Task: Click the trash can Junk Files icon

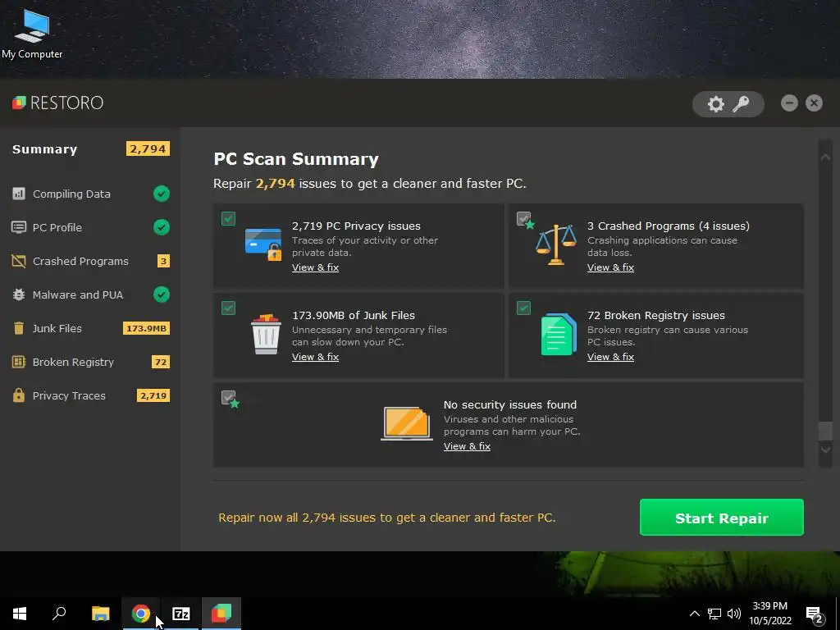Action: coord(267,335)
